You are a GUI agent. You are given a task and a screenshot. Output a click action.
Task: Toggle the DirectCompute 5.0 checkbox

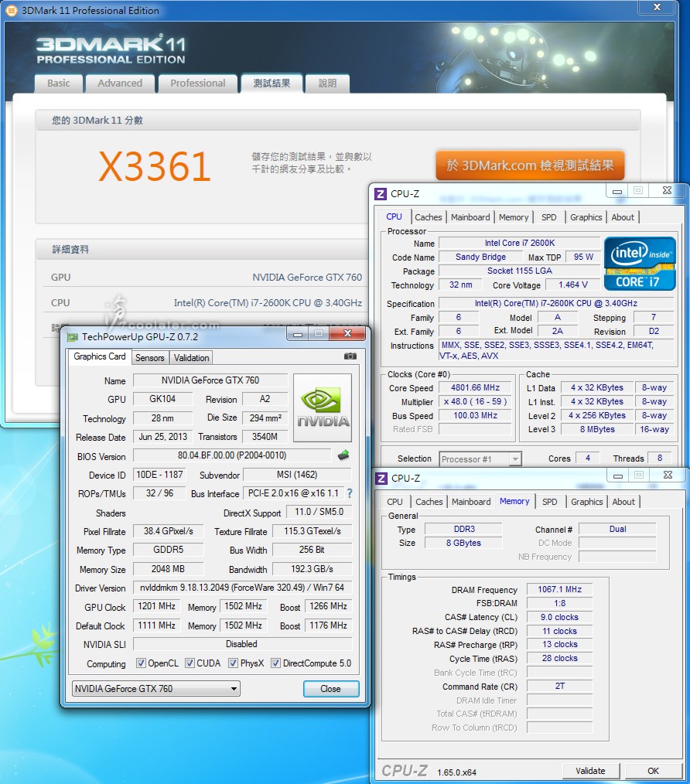pos(275,663)
